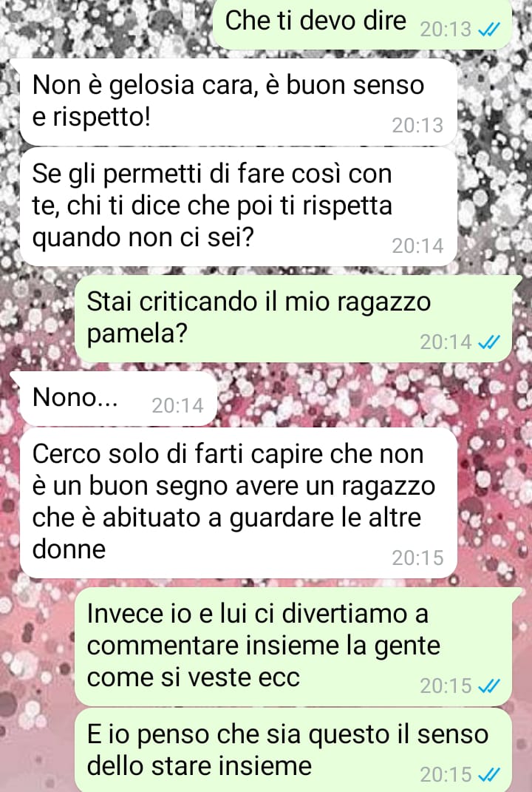Click the 20:13 timestamp on "Non è gelosia" message
The height and width of the screenshot is (792, 532).
[417, 125]
